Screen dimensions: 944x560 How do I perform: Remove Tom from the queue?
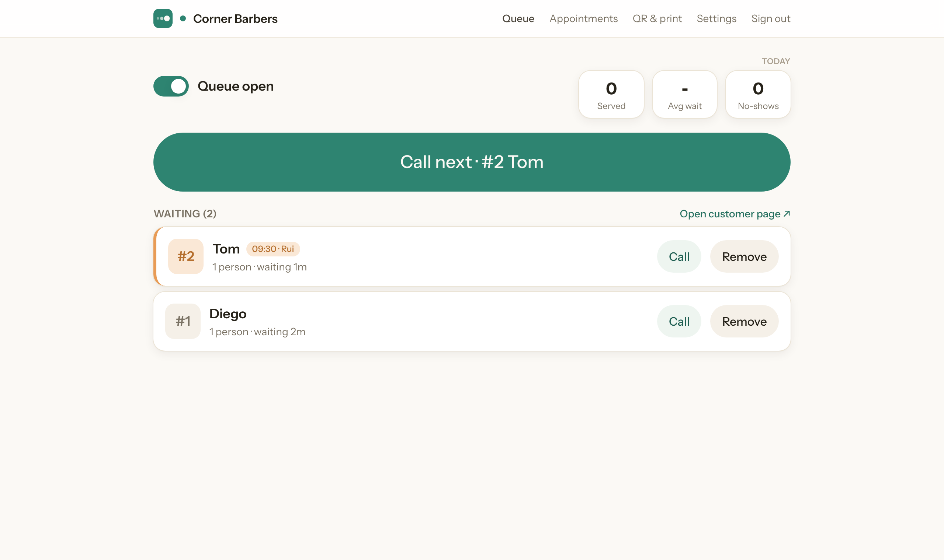744,256
